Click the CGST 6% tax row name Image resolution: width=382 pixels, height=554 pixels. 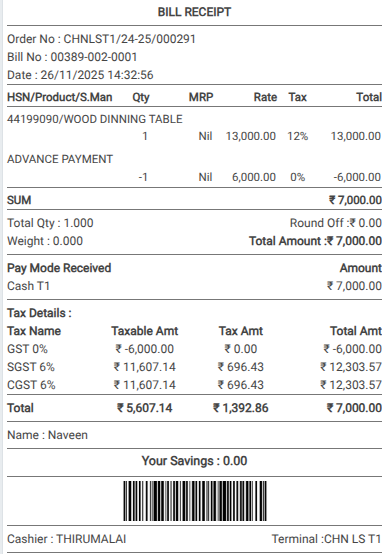point(31,385)
